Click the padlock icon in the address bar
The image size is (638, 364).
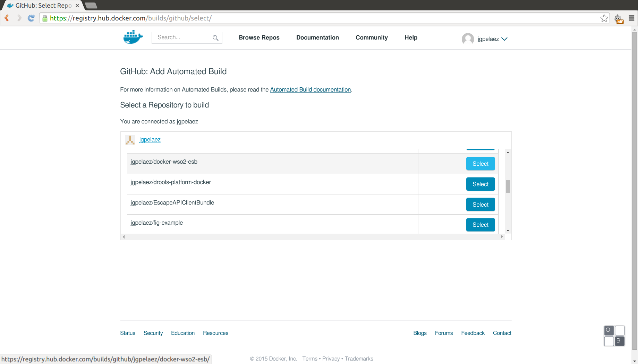45,18
